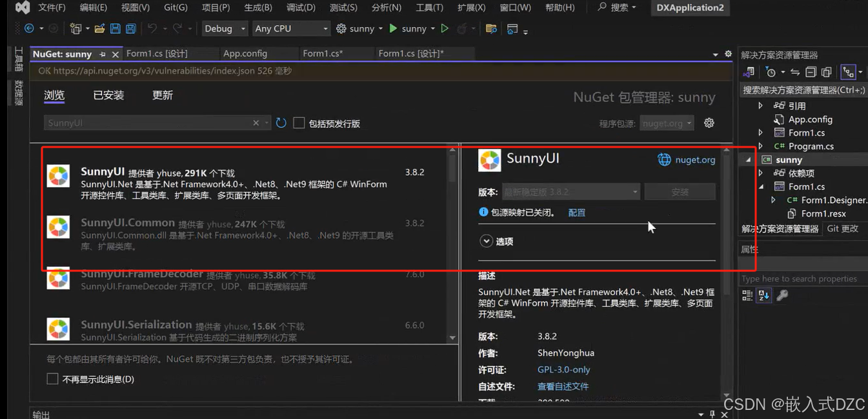This screenshot has height=419, width=868.
Task: Click the 查看自述文件 link
Action: click(x=563, y=386)
